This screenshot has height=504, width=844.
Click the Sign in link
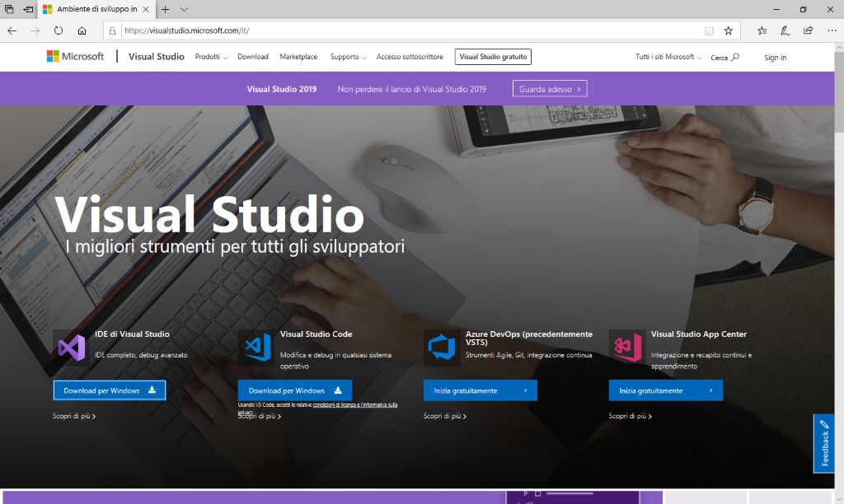coord(775,57)
